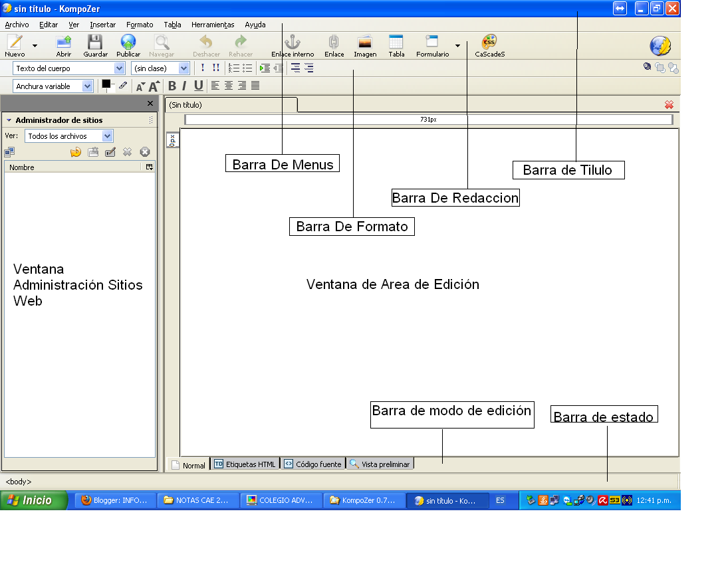
Task: Insert a picture with Imagen icon
Action: (x=365, y=42)
